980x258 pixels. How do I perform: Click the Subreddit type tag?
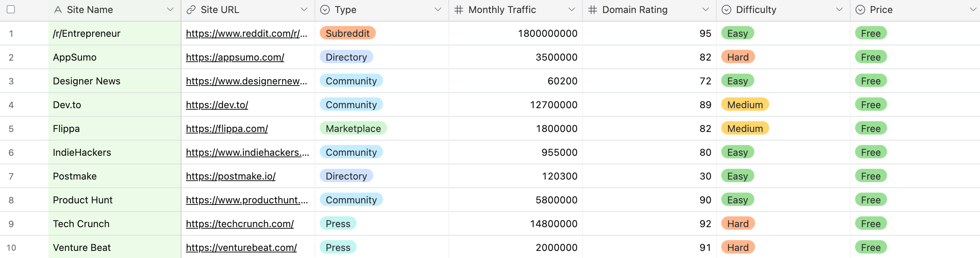pyautogui.click(x=347, y=33)
